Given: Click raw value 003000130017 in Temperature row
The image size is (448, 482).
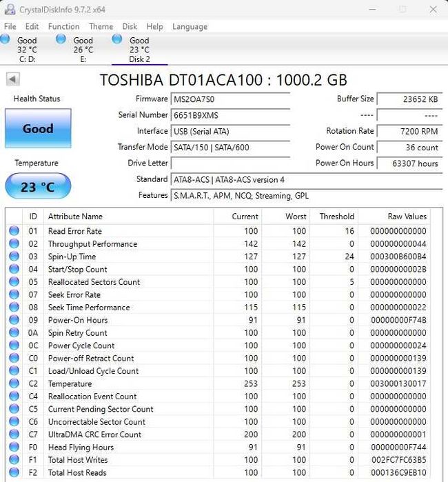Looking at the screenshot, I should [398, 383].
